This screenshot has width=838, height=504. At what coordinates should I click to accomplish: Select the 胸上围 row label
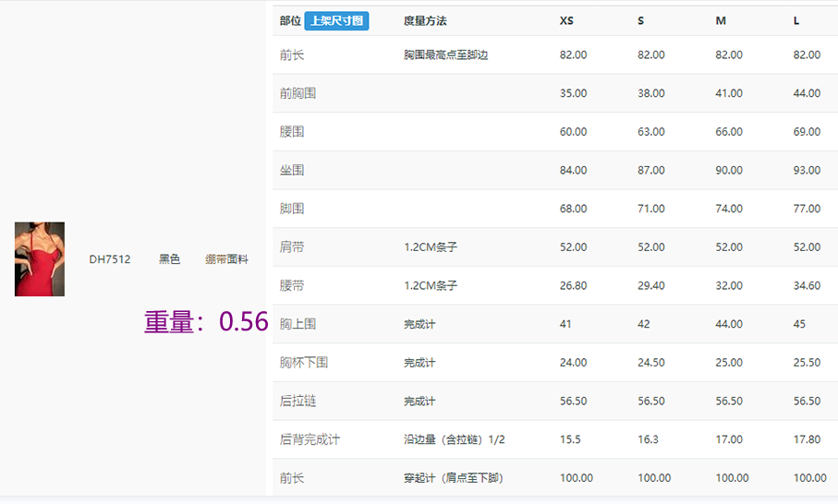298,324
